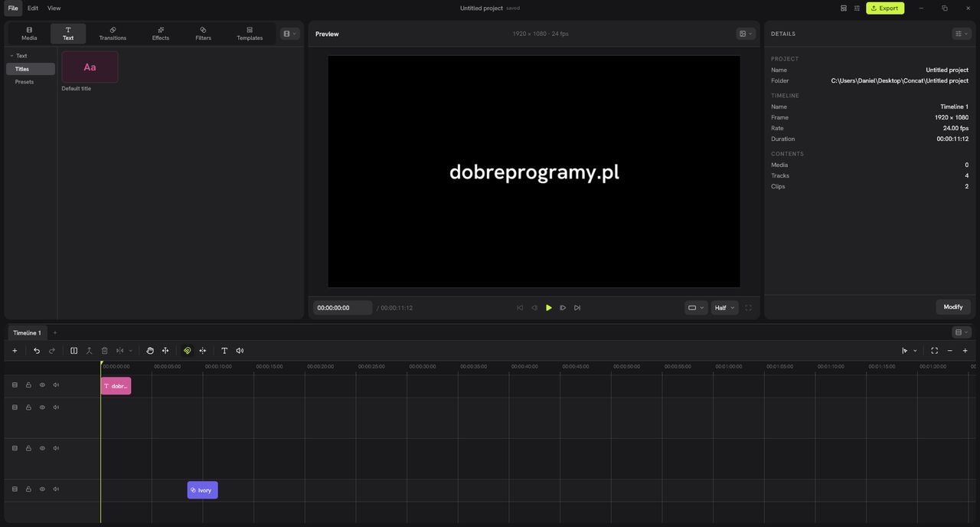Screen dimensions: 980x527
Task: Click the ripple/center alignment icon in timeline toolbar
Action: tap(203, 351)
